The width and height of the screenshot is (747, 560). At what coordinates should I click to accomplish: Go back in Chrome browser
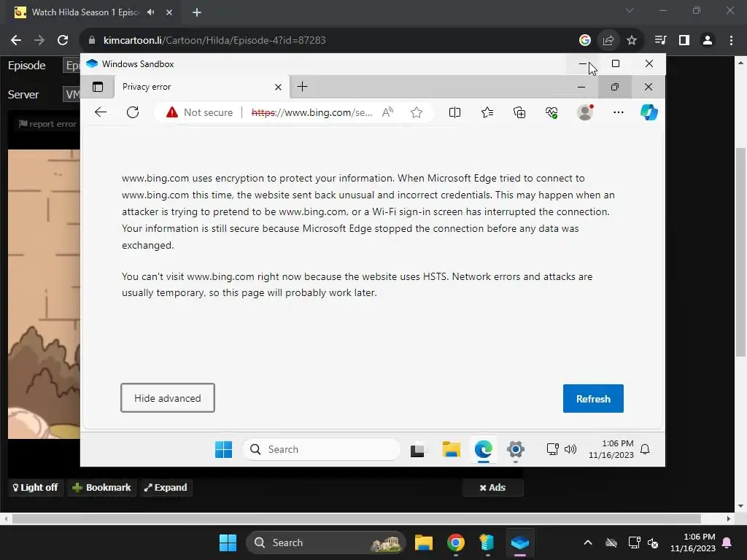[x=16, y=41]
